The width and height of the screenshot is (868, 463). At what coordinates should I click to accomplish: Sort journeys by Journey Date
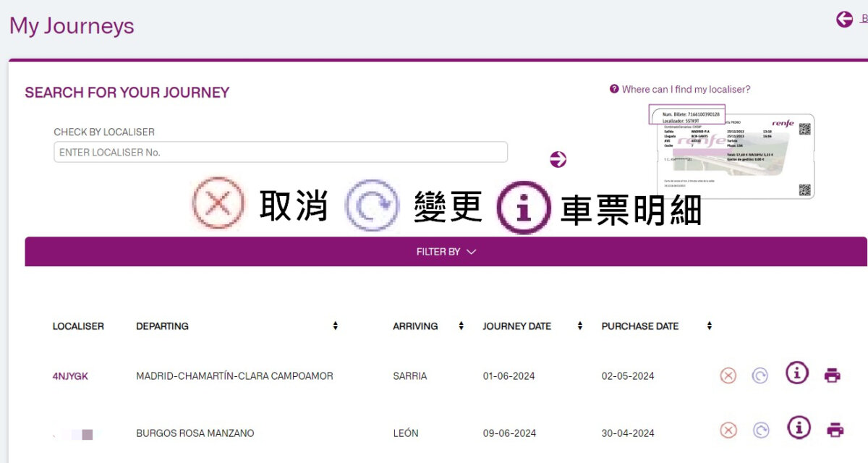click(x=579, y=326)
